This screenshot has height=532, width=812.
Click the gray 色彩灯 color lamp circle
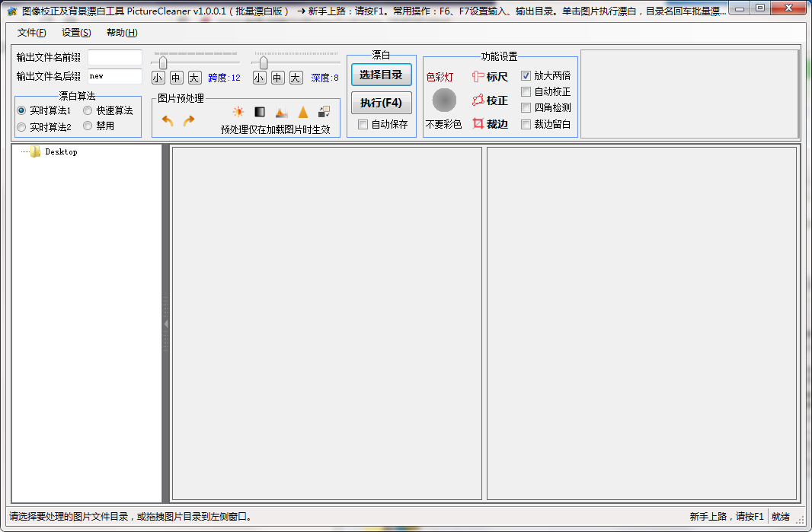coord(444,100)
